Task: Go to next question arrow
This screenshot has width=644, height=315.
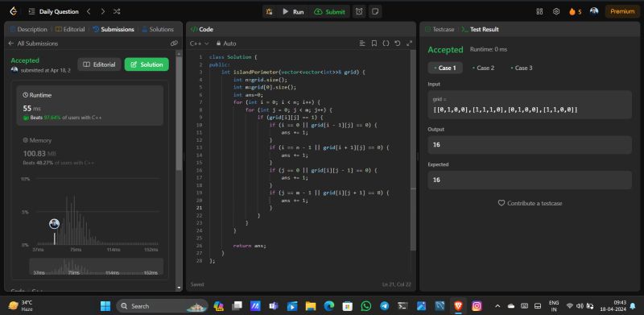Action: (103, 11)
